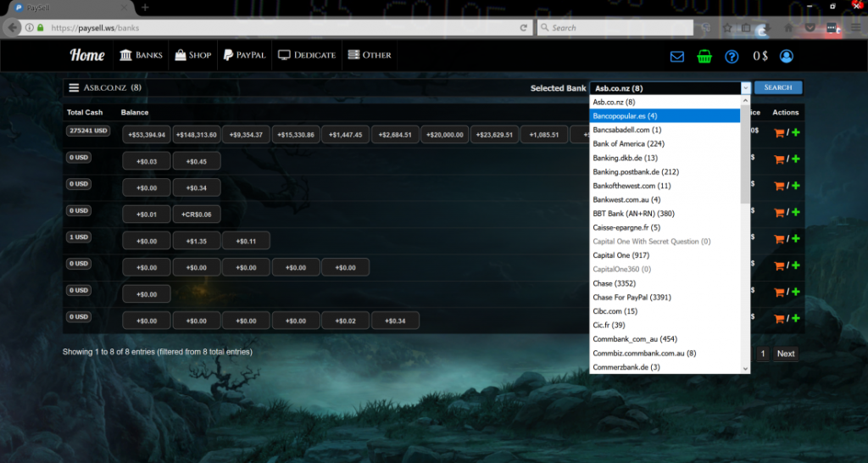Open the Selected Bank combo box
Image resolution: width=868 pixels, height=463 pixels.
(x=670, y=88)
